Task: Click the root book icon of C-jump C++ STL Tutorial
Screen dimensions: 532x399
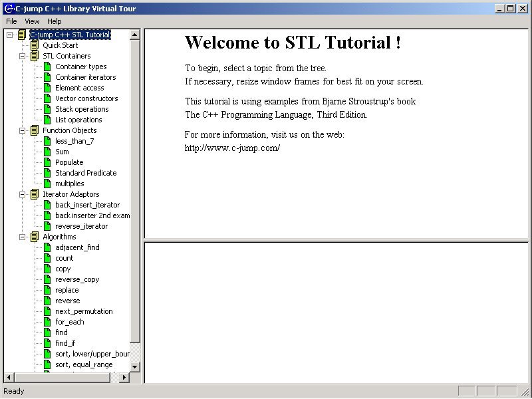Action: coord(22,35)
